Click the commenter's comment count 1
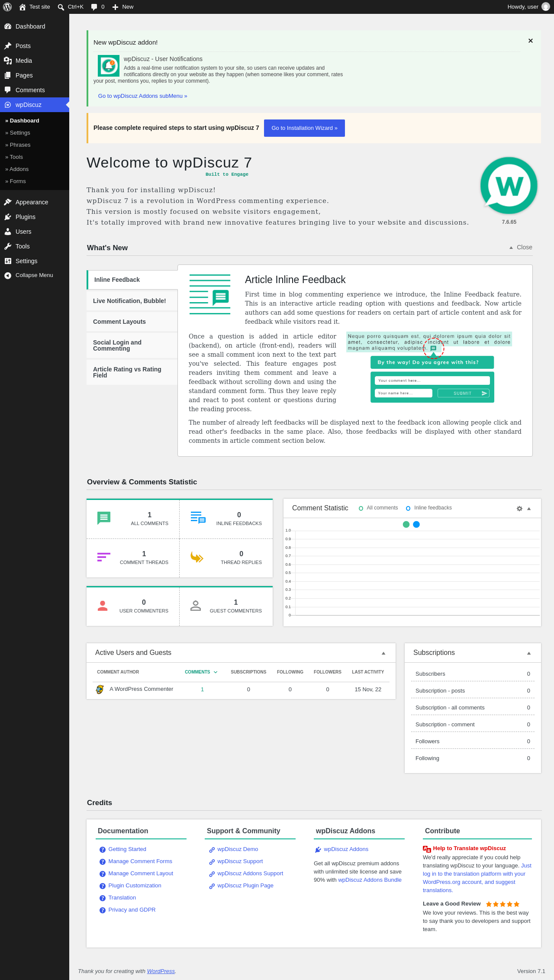The image size is (554, 980). (x=202, y=690)
